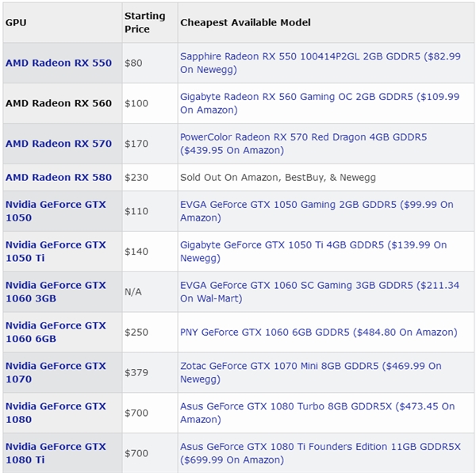Click the AMD Radeon RX 570 link
The width and height of the screenshot is (476, 473).
[59, 144]
